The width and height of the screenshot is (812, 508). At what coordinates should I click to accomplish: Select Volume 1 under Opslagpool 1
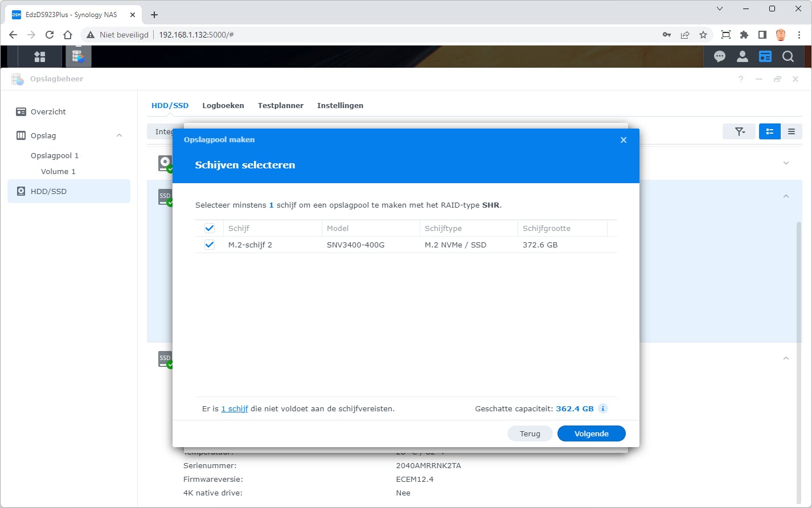click(58, 171)
